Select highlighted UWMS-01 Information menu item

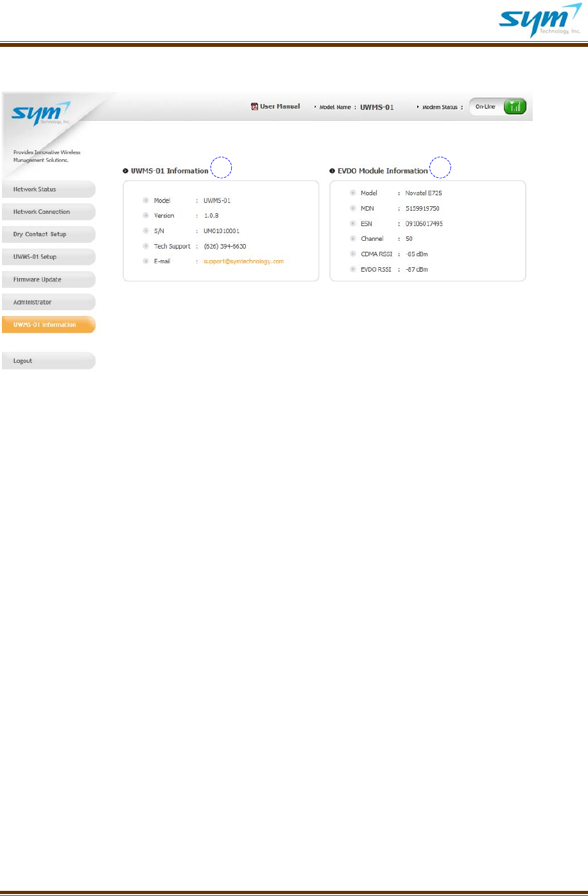(x=48, y=324)
